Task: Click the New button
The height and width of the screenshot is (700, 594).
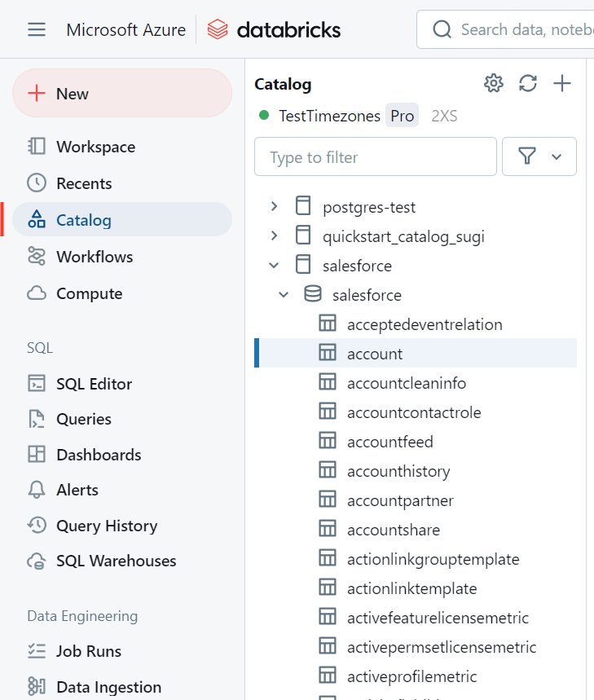Action: click(122, 93)
